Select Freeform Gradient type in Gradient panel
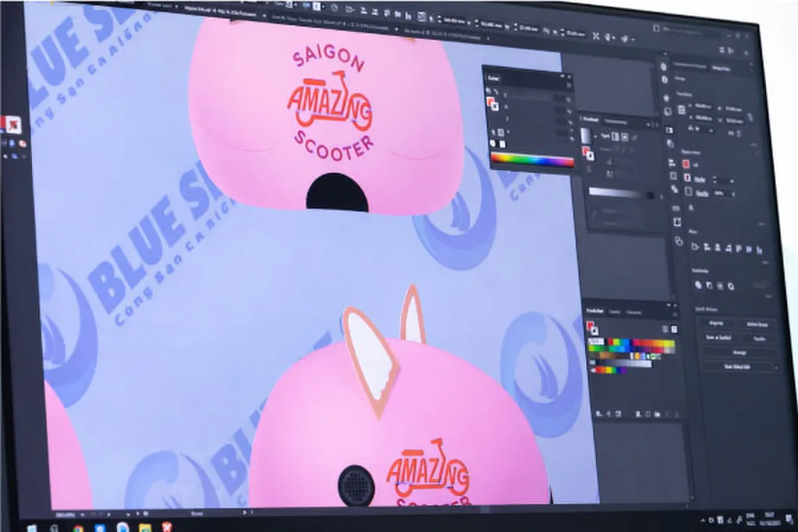Viewport: 798px width, 532px height. point(634,137)
